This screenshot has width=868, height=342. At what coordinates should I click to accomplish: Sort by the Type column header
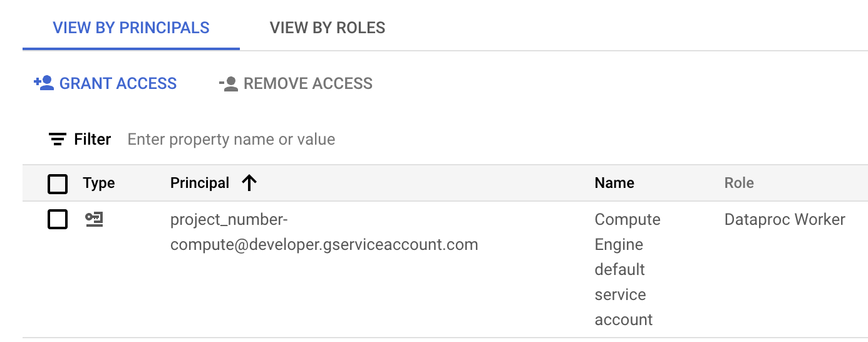click(x=98, y=183)
